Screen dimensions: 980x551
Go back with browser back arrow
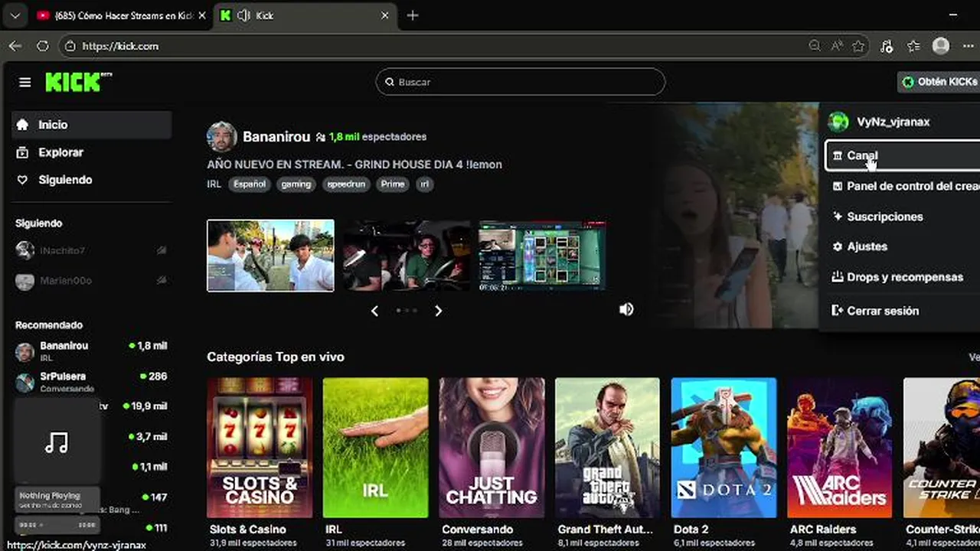[x=15, y=46]
